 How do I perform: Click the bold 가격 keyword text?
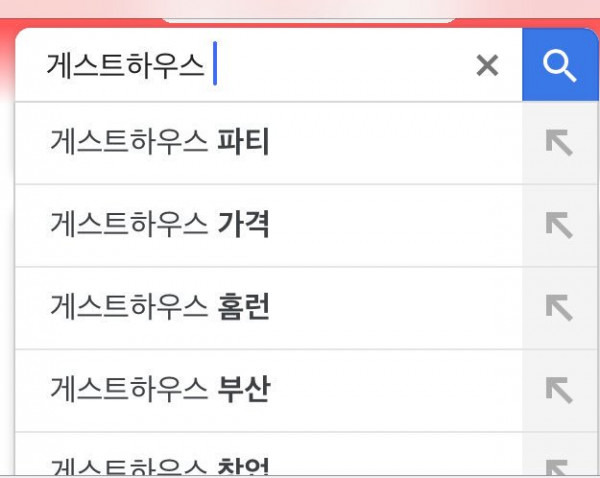pos(243,224)
